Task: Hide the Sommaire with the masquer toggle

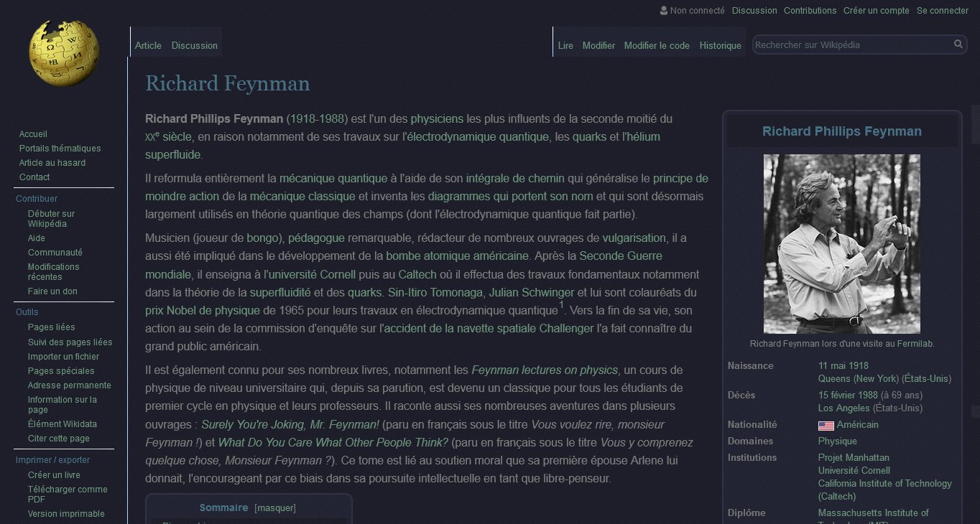Action: [275, 508]
